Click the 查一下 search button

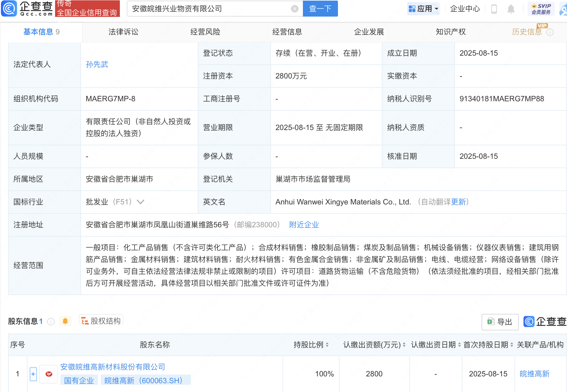(x=320, y=8)
